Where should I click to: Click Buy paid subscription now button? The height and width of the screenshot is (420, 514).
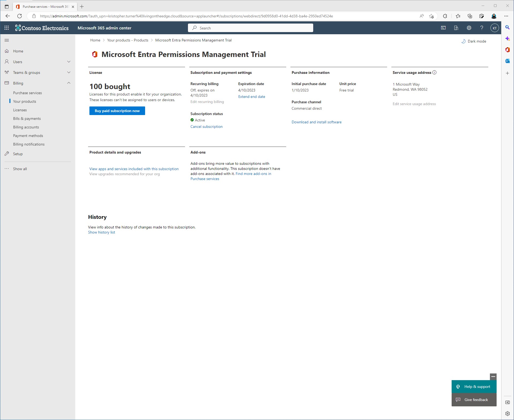pos(117,111)
